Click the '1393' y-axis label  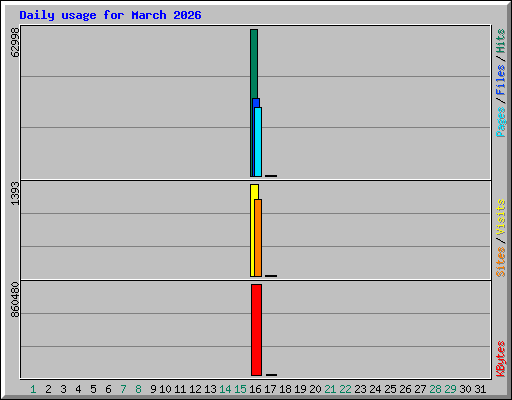pyautogui.click(x=15, y=193)
